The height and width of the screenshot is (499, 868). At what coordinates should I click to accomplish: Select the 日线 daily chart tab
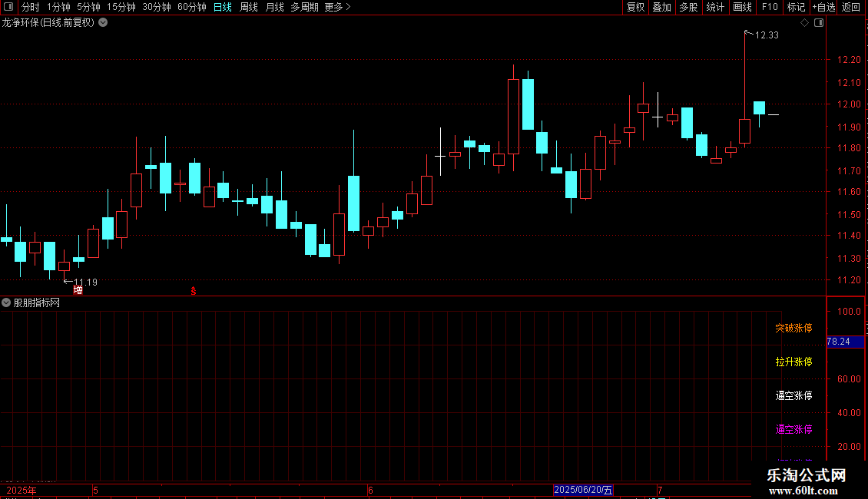(x=223, y=7)
